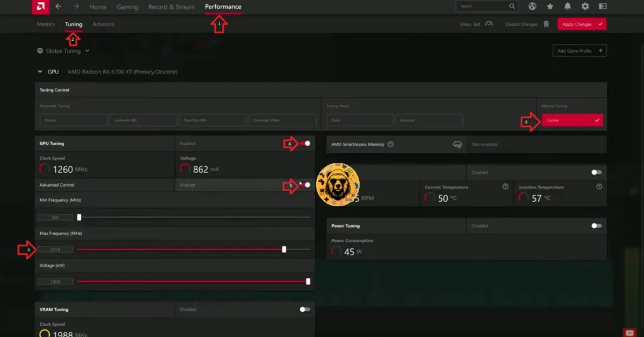Open favorites star icon
This screenshot has width=644, height=337.
coord(550,6)
